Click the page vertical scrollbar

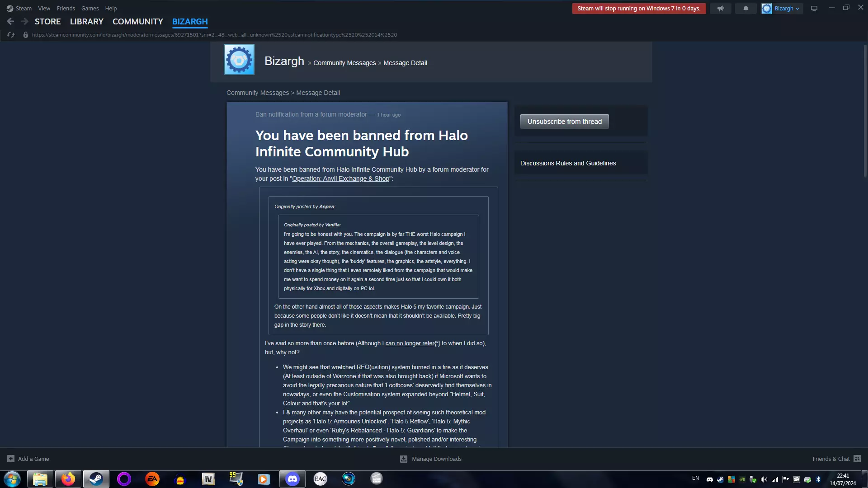[865, 111]
